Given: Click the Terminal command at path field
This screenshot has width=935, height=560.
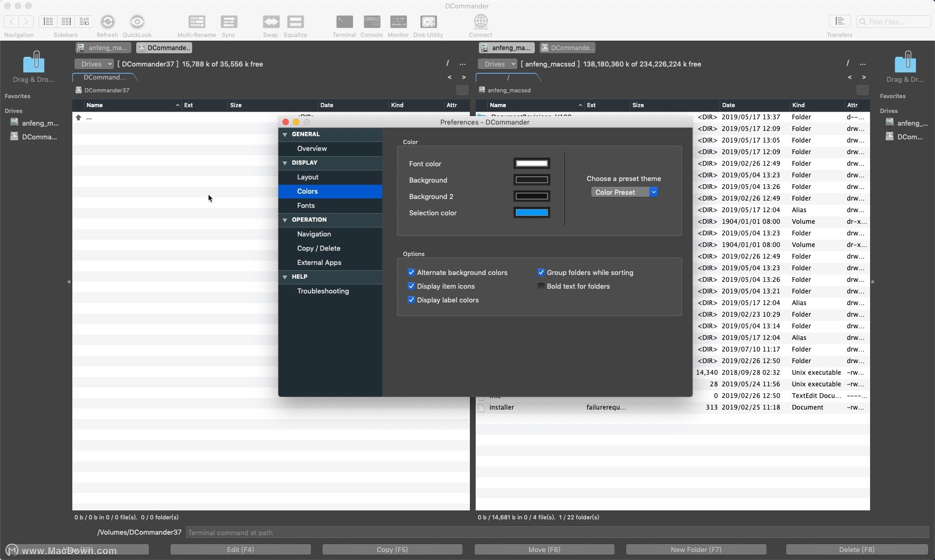Looking at the screenshot, I should [557, 533].
